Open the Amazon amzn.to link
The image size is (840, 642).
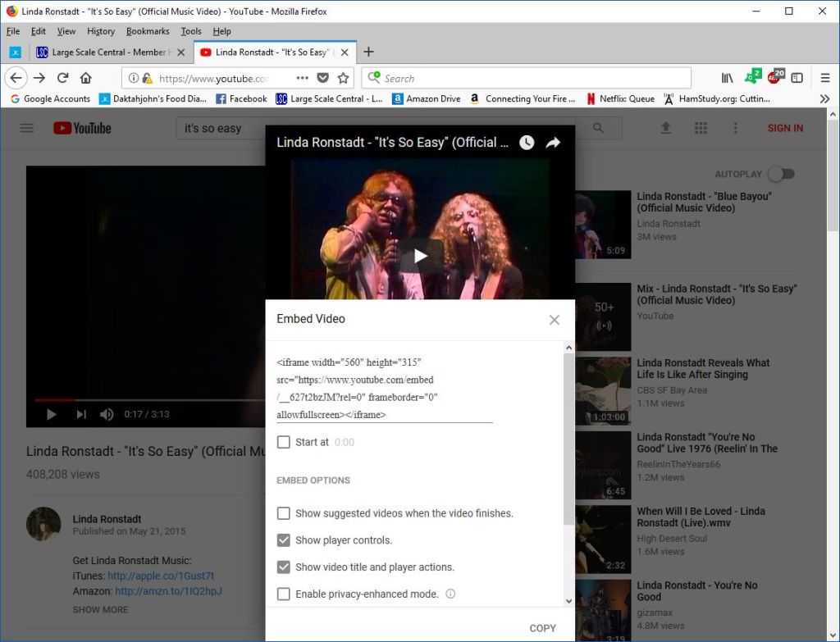(x=169, y=591)
